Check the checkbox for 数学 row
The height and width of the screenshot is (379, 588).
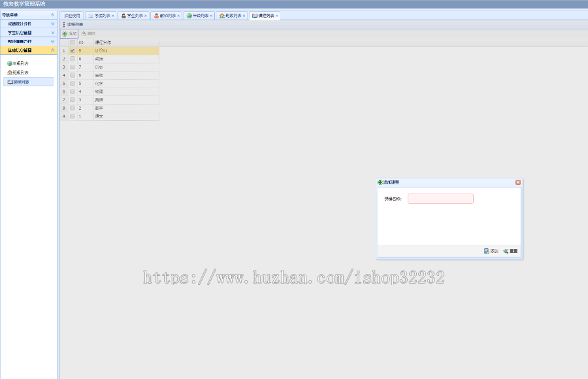[73, 108]
